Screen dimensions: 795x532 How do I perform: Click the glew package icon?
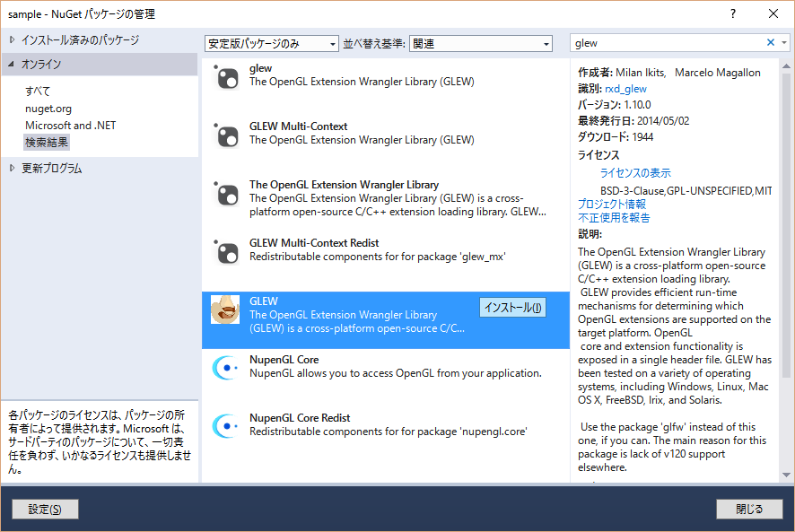(226, 77)
